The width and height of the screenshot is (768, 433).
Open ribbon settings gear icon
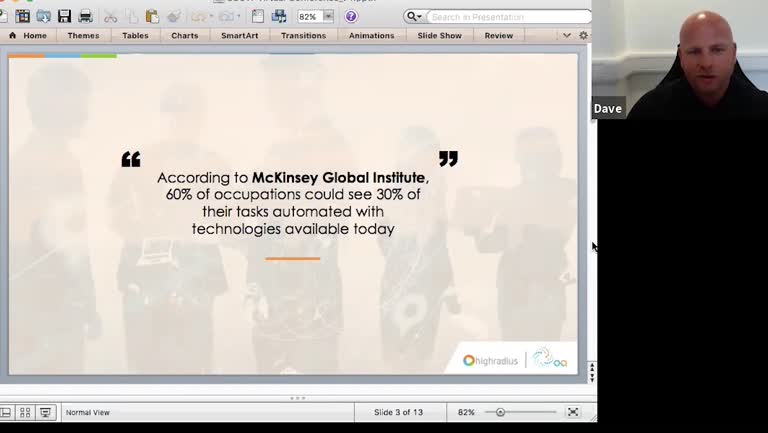click(583, 35)
